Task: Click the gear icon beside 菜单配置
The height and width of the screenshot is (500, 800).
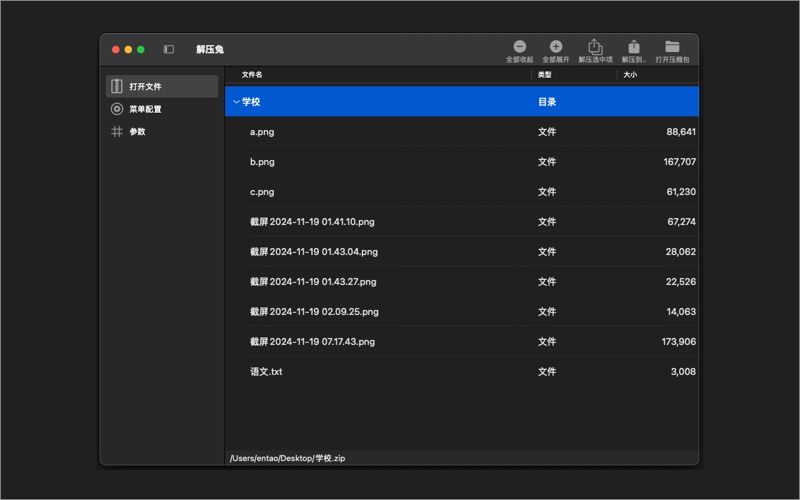Action: click(117, 109)
